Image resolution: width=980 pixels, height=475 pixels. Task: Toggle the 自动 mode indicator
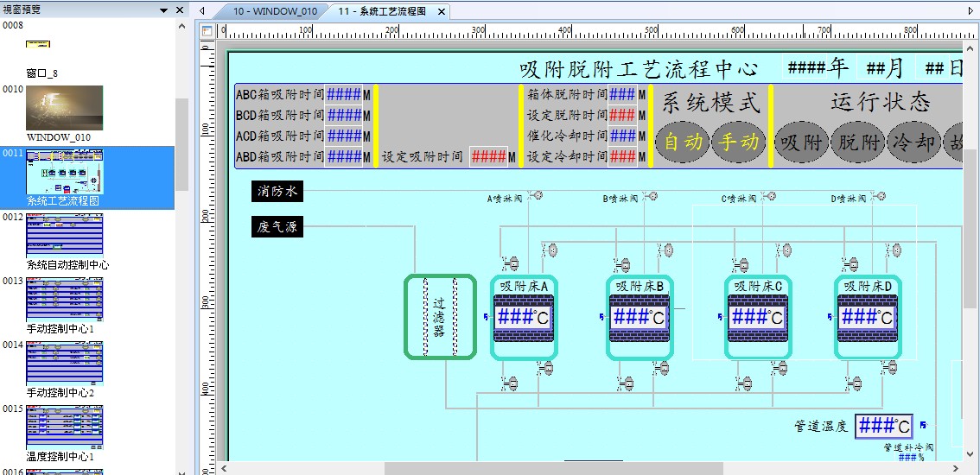[x=683, y=142]
